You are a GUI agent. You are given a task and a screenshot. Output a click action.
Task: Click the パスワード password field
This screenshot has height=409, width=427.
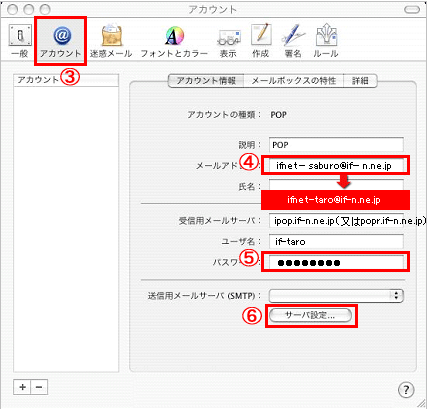tap(336, 263)
